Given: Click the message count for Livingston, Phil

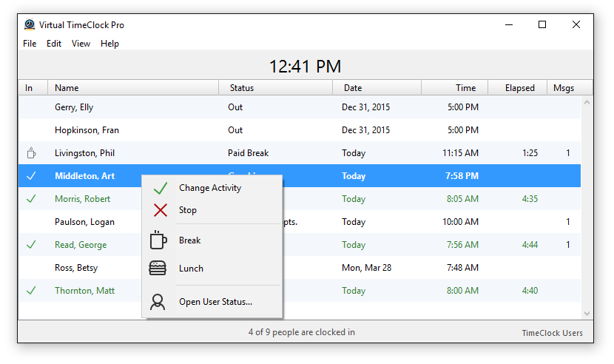Looking at the screenshot, I should [x=568, y=153].
